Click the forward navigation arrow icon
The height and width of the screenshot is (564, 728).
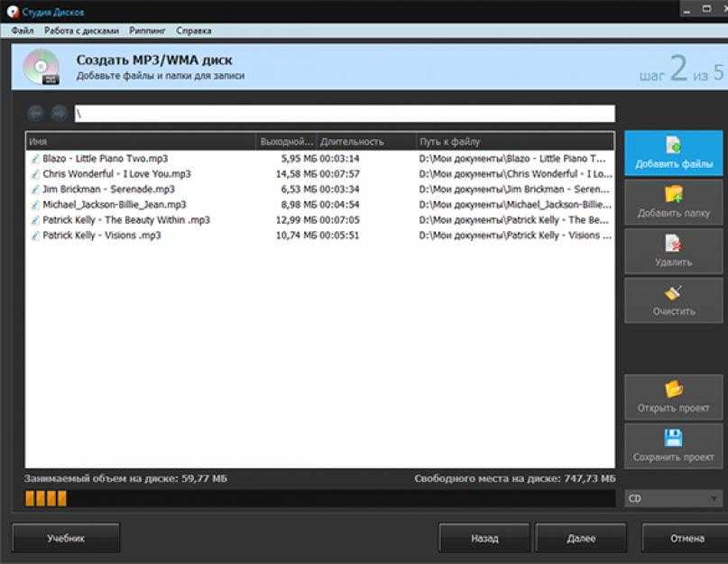click(x=59, y=114)
